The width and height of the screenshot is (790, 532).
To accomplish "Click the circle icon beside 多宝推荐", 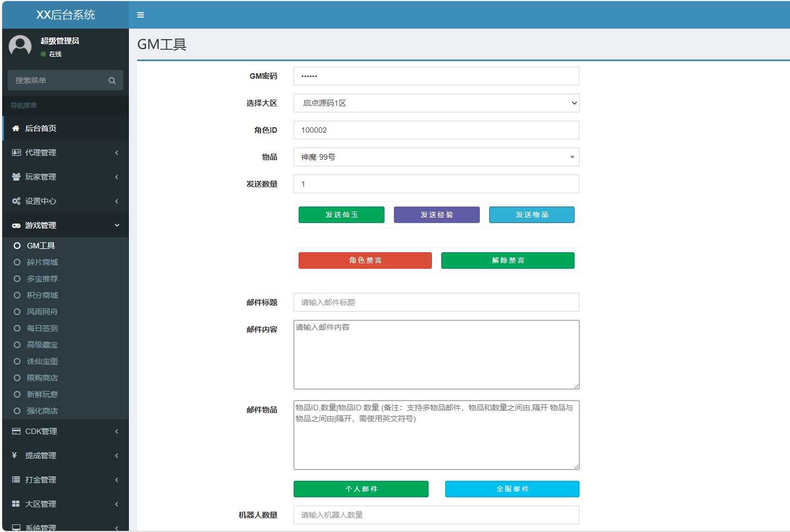I will coord(17,279).
